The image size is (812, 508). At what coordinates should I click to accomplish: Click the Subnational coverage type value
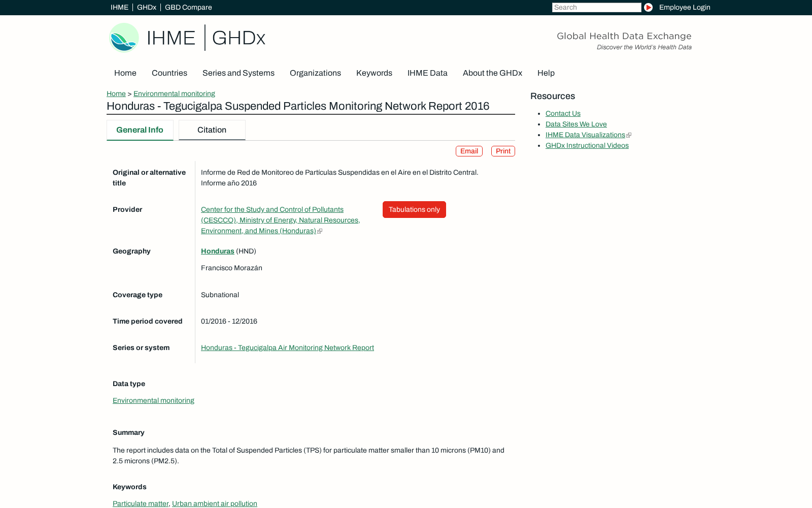220,295
